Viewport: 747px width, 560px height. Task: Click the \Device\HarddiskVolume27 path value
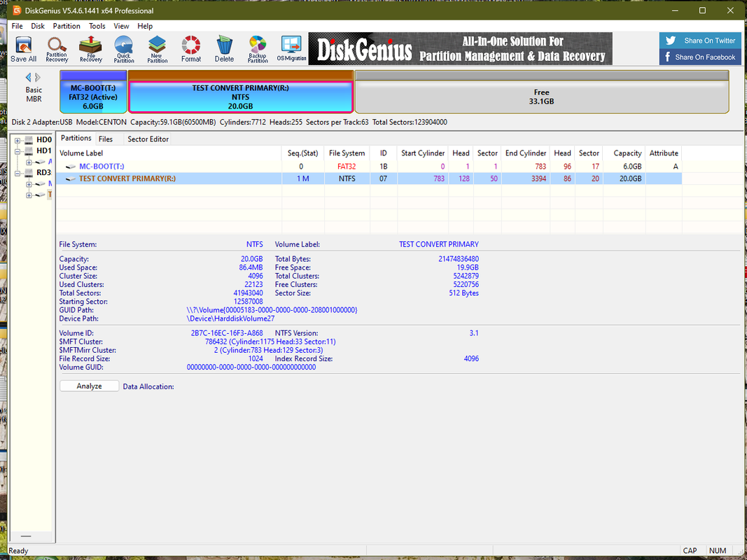pyautogui.click(x=230, y=318)
